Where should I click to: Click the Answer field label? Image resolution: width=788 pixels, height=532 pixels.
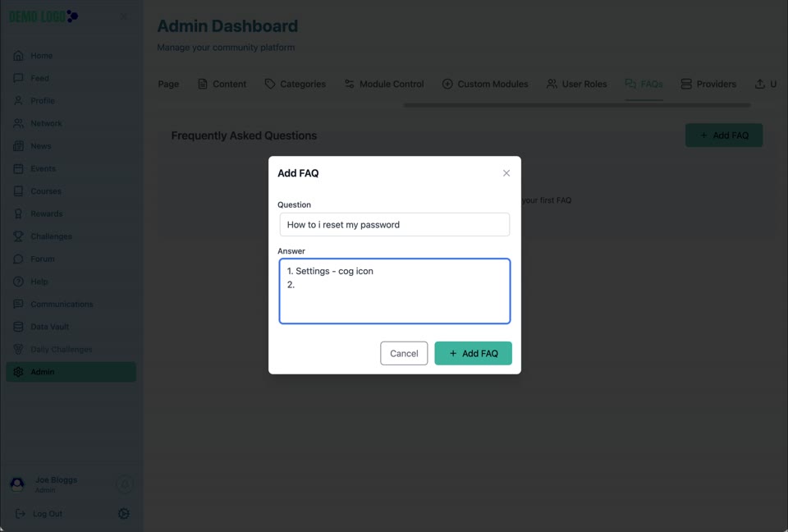[291, 251]
